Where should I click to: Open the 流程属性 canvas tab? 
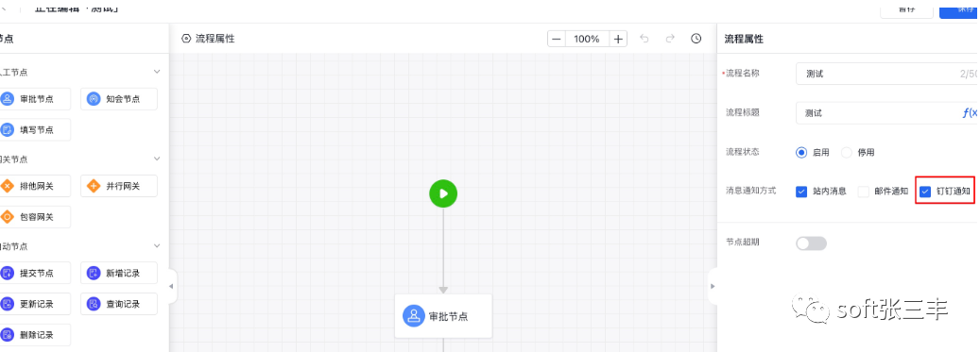208,39
